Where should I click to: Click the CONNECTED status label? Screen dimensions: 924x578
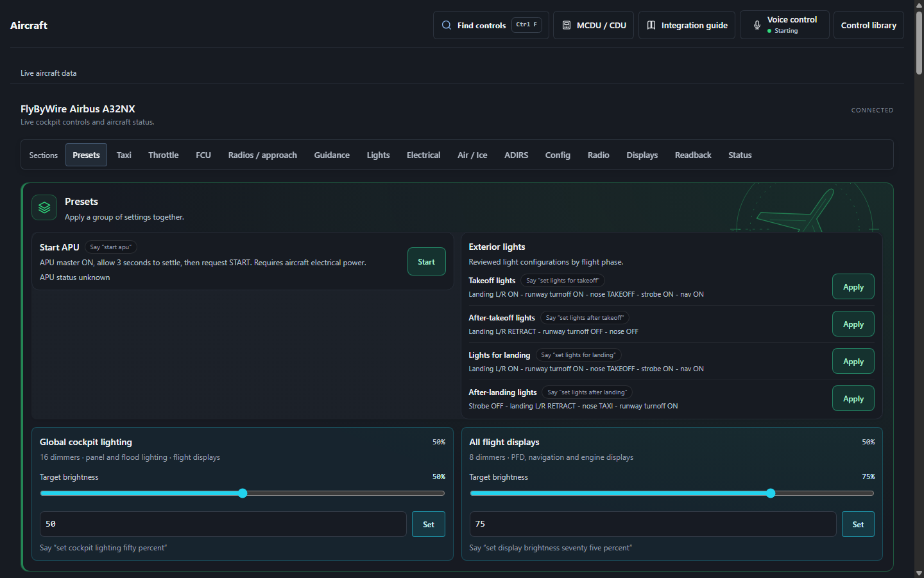tap(872, 110)
